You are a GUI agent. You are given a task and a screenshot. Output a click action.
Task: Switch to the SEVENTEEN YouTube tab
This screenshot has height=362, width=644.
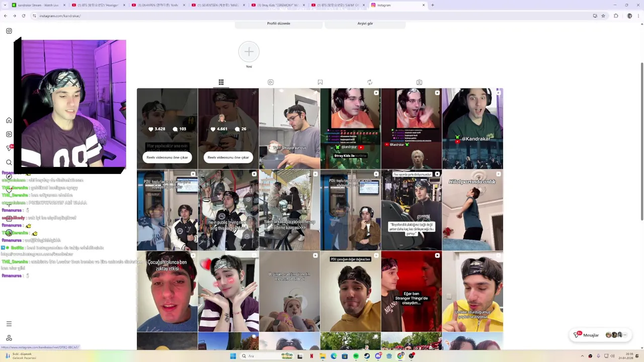[217, 5]
